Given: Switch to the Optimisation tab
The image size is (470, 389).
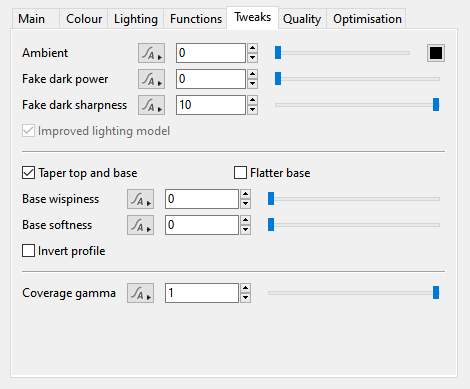Looking at the screenshot, I should [x=367, y=19].
